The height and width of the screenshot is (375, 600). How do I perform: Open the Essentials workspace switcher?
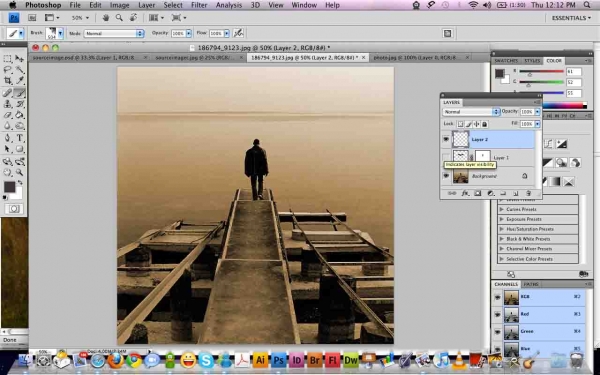tap(571, 18)
